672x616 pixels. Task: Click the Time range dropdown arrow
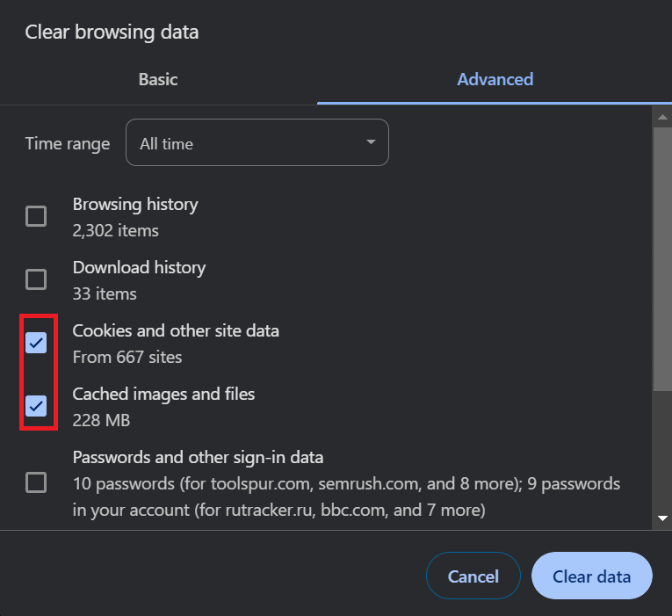pos(371,142)
